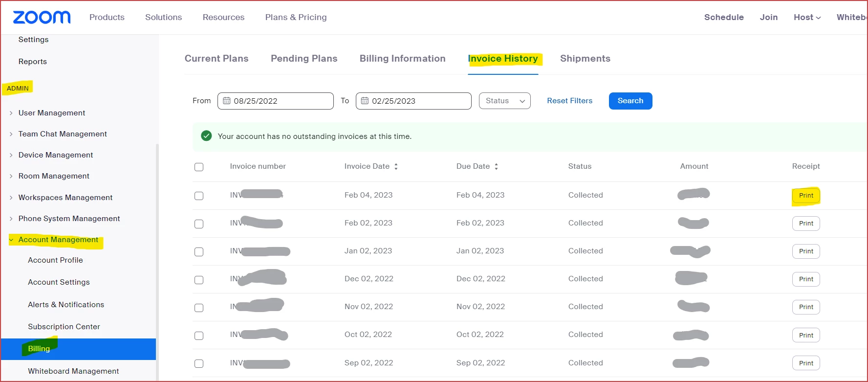Screen dimensions: 868x382
Task: Select Billing in sidebar
Action: tap(78, 349)
